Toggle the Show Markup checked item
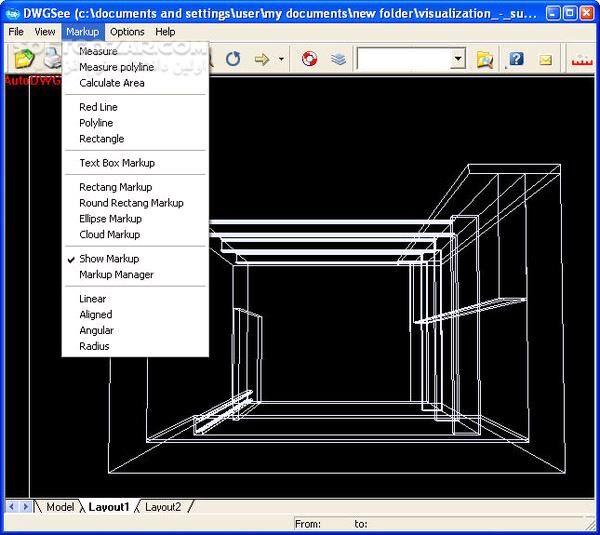Screen dimensions: 600x535 [109, 259]
